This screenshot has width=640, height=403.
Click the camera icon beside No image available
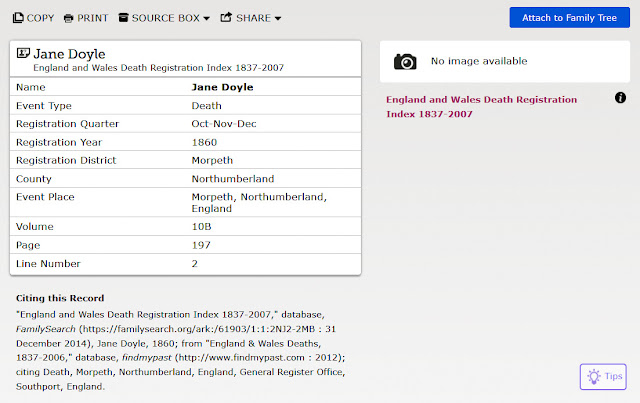point(405,62)
